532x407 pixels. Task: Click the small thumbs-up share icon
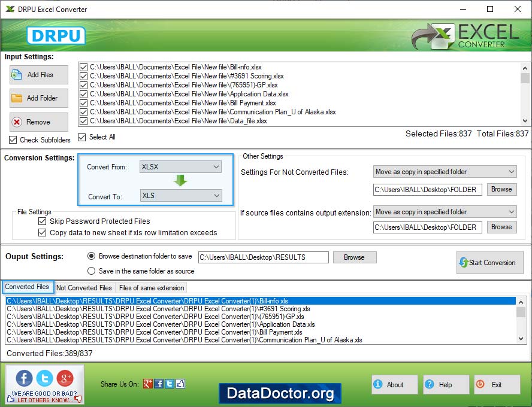pos(180,384)
